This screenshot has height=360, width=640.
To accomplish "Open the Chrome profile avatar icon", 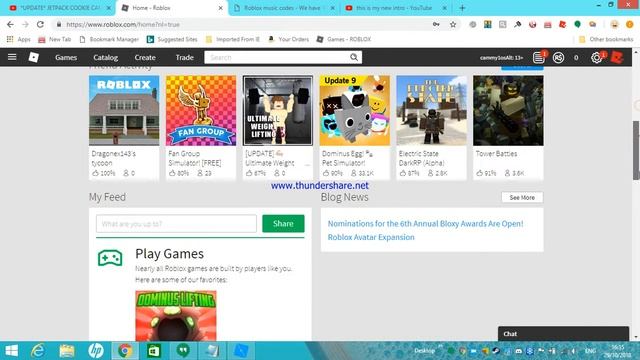I will click(614, 24).
